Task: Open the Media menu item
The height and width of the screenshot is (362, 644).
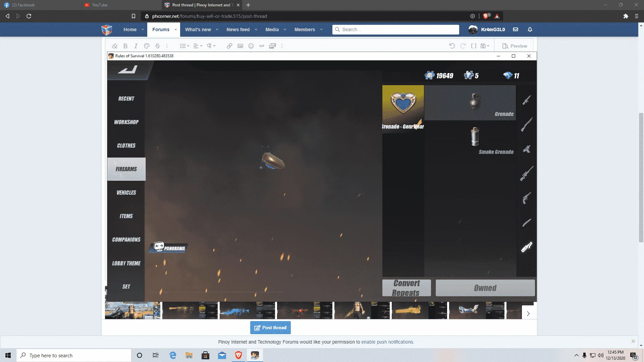Action: [x=272, y=29]
